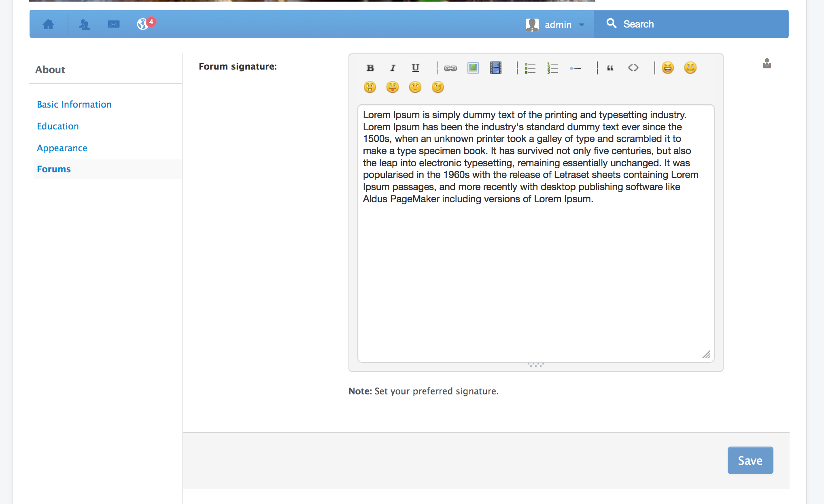This screenshot has height=504, width=824.
Task: Open notifications globe with badge 4
Action: click(143, 24)
